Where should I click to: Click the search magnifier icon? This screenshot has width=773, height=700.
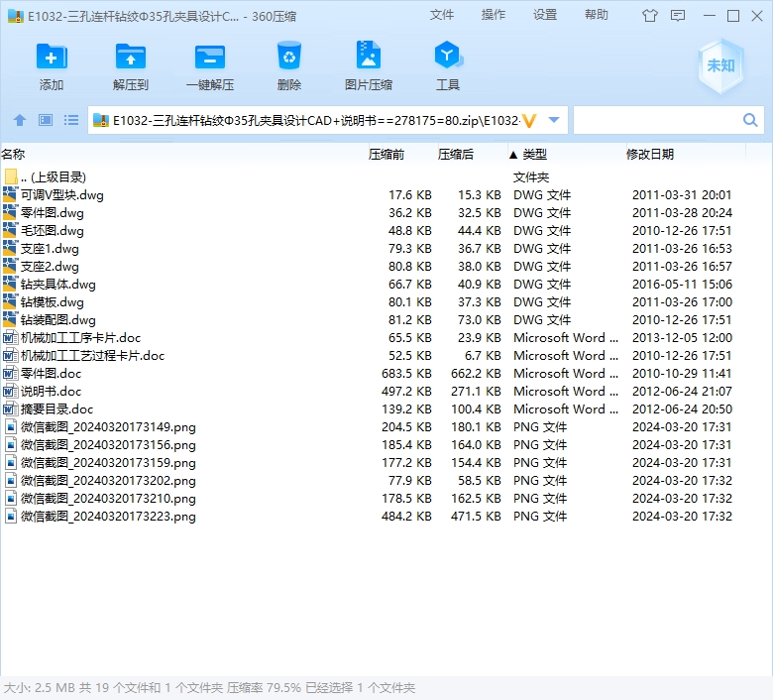click(750, 120)
